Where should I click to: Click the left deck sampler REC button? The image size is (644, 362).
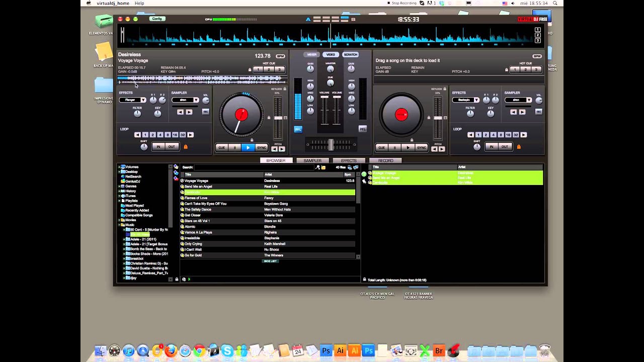point(206,112)
